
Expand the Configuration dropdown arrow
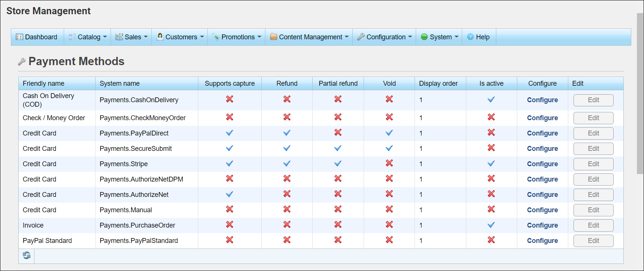[410, 37]
